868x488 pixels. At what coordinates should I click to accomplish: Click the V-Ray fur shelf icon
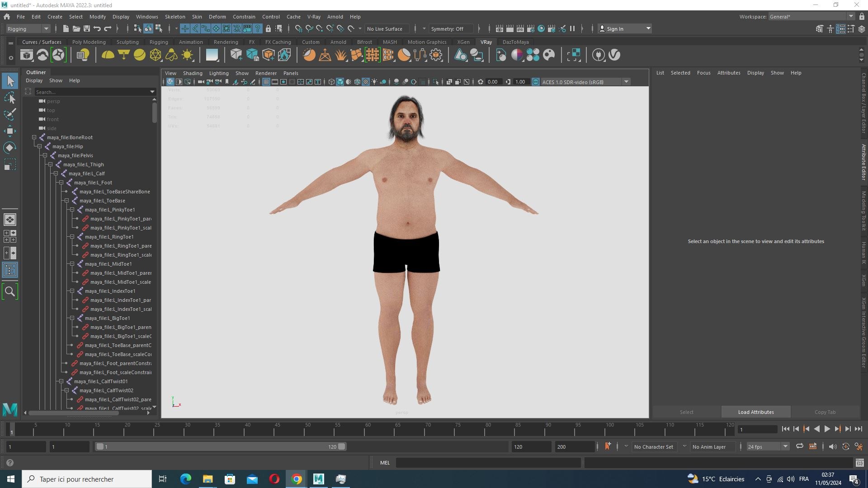coord(340,55)
